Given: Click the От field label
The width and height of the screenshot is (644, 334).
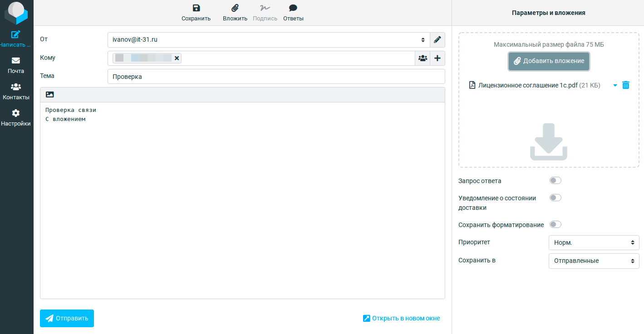Looking at the screenshot, I should (x=44, y=39).
